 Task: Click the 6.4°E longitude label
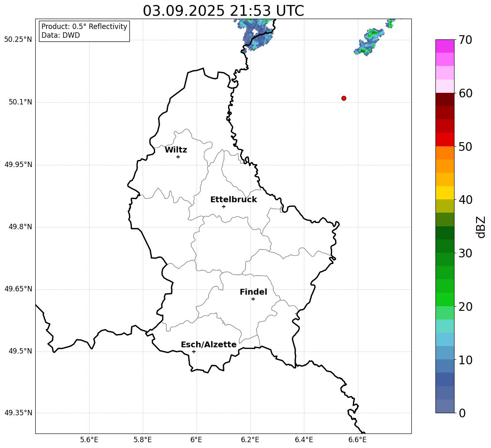click(x=304, y=440)
